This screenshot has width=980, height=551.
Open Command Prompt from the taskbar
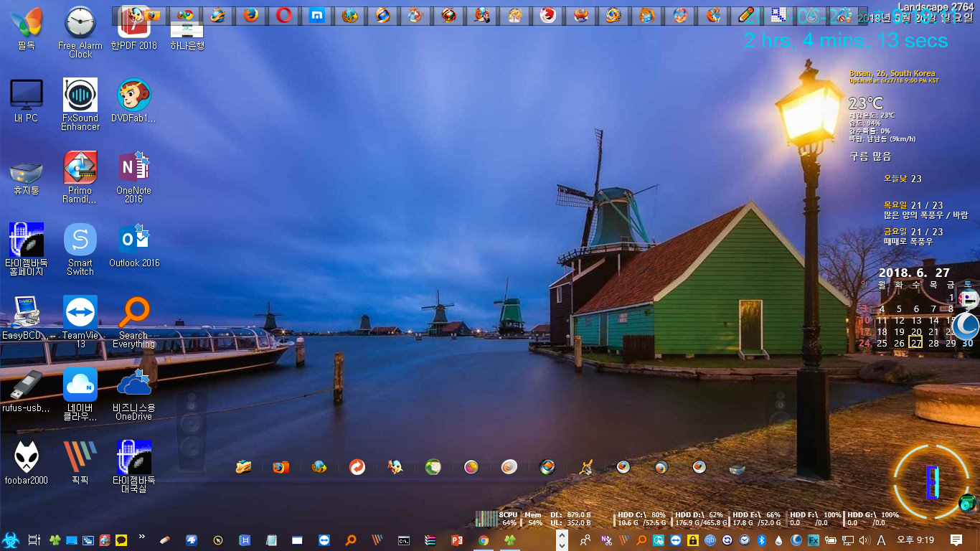[403, 540]
